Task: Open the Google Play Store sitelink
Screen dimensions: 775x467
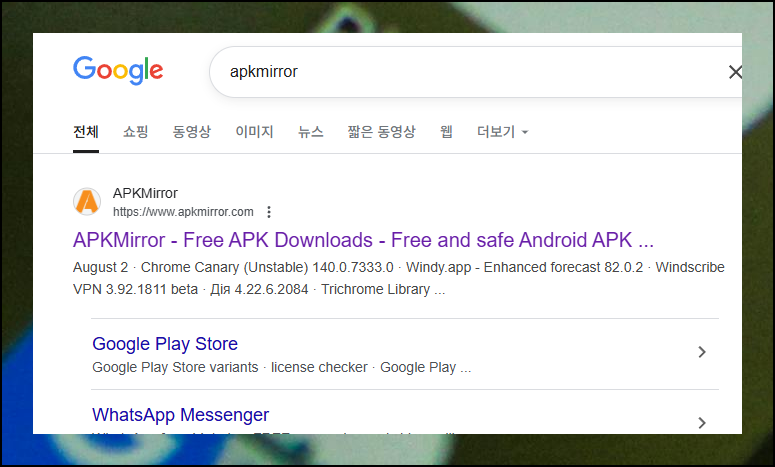Action: click(165, 344)
